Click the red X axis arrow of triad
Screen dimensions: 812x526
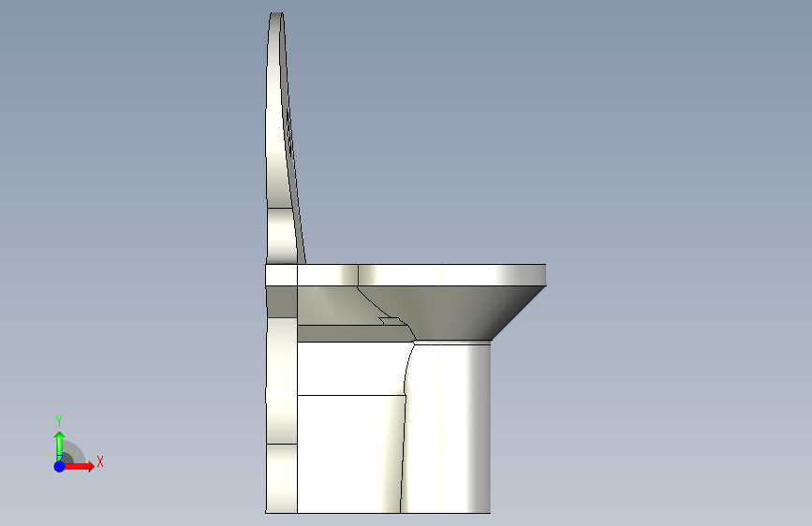coord(79,466)
